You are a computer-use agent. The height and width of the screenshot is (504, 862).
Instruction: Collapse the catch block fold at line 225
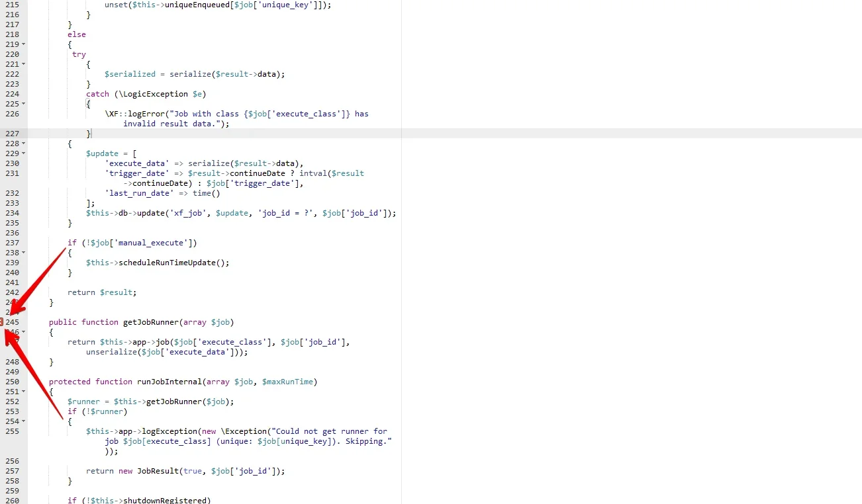point(24,104)
